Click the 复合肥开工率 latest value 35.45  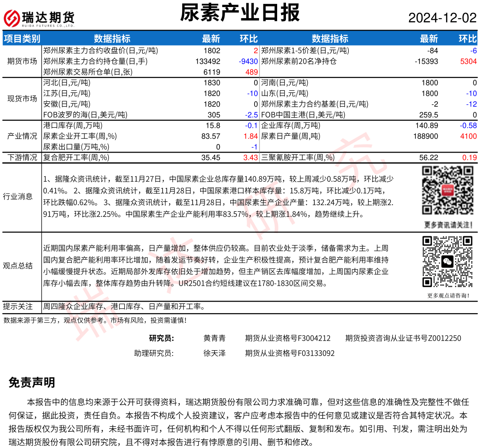click(x=210, y=157)
